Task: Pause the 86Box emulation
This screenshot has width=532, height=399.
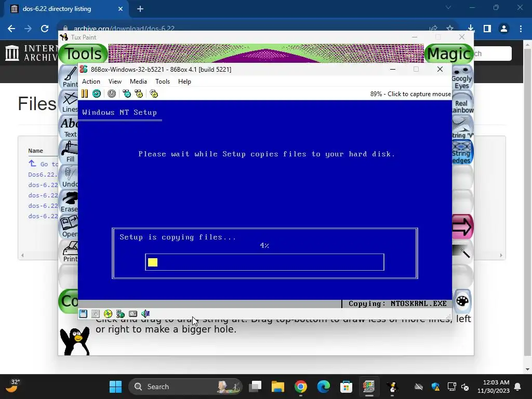Action: (x=85, y=94)
